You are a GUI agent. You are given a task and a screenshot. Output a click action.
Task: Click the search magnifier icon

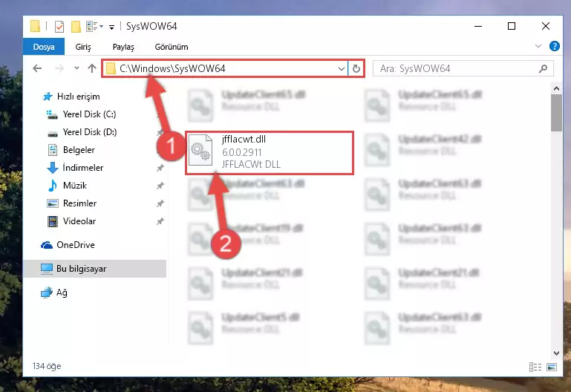click(x=543, y=68)
